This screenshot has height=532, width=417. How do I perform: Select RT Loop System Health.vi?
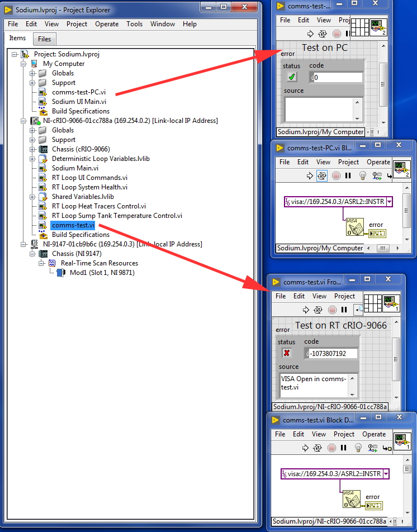coord(89,187)
